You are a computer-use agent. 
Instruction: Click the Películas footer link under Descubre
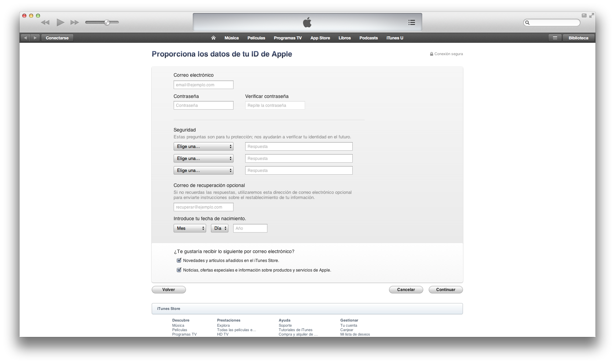180,330
